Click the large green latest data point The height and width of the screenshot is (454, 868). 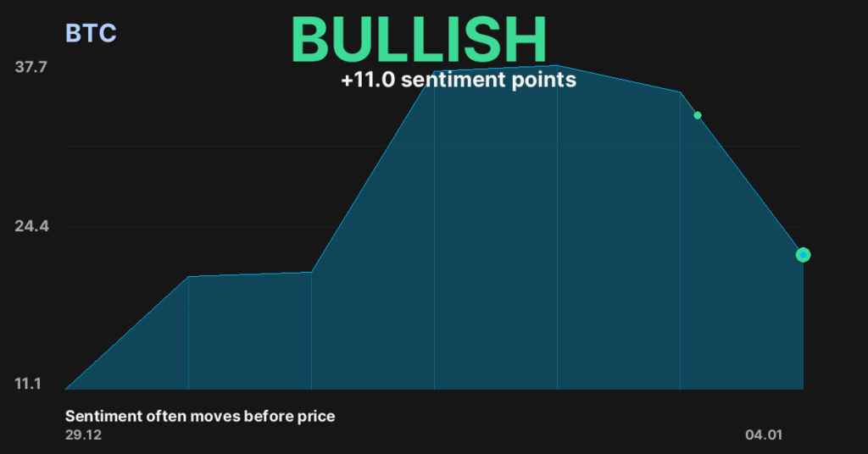point(803,255)
